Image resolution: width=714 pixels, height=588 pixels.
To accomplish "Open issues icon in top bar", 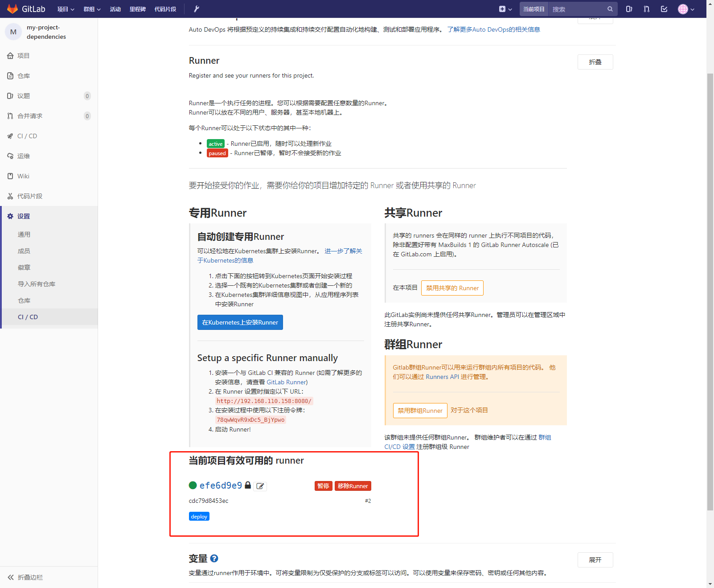I will click(629, 9).
